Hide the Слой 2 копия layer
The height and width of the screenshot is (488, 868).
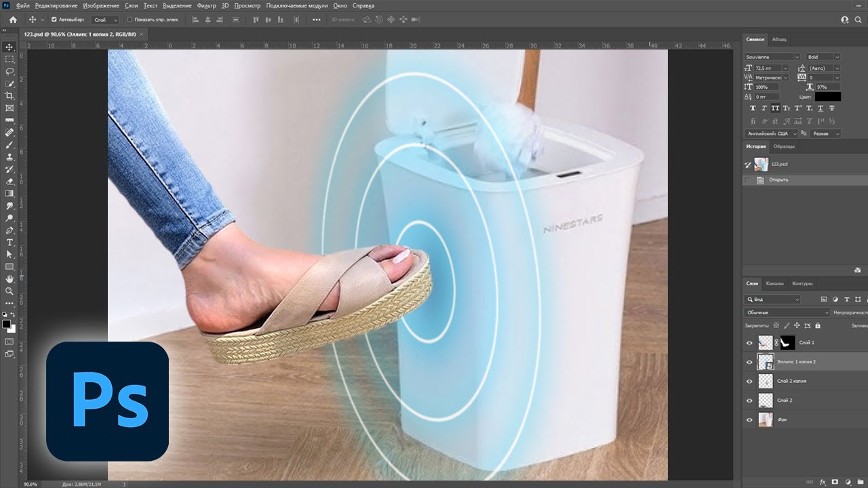click(x=749, y=382)
